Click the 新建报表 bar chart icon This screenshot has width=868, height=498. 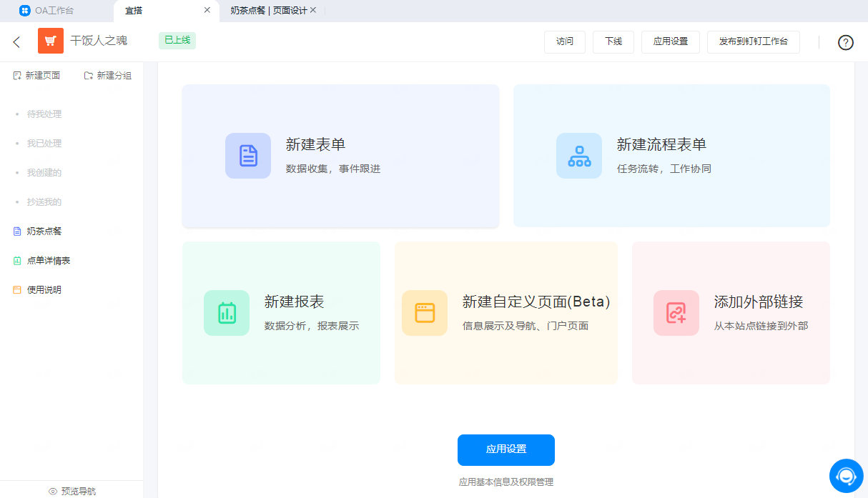(x=227, y=313)
